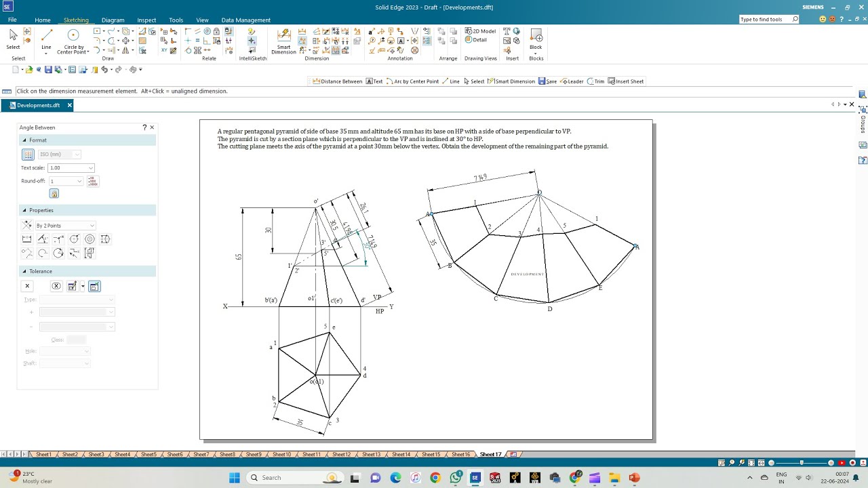868x488 pixels.
Task: Click the Windows taskbar Search box
Action: (x=294, y=478)
